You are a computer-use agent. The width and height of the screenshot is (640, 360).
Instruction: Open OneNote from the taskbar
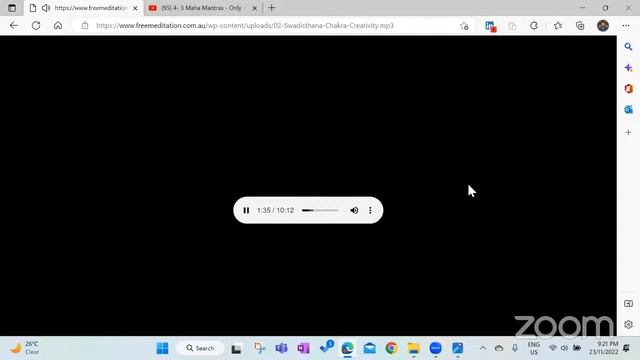[303, 348]
